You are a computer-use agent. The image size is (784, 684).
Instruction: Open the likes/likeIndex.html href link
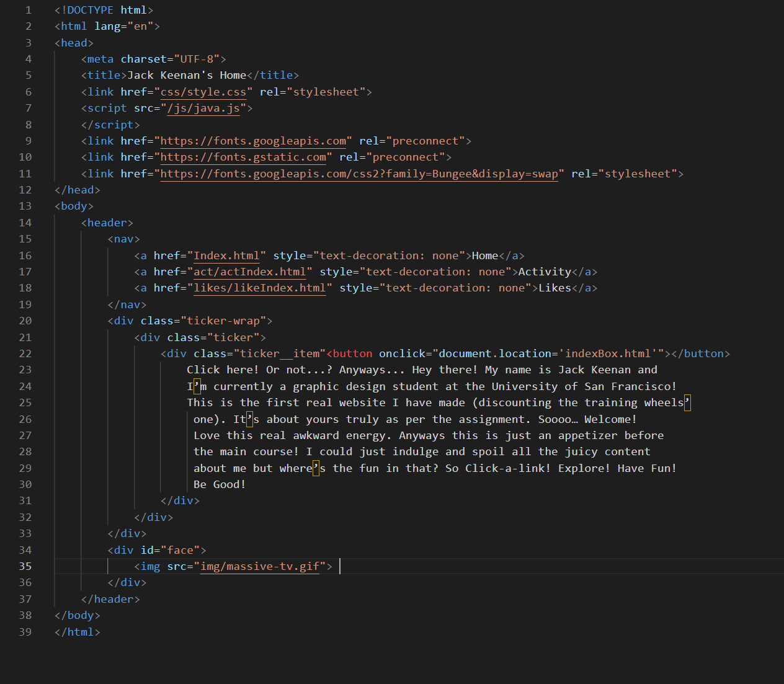tap(260, 288)
